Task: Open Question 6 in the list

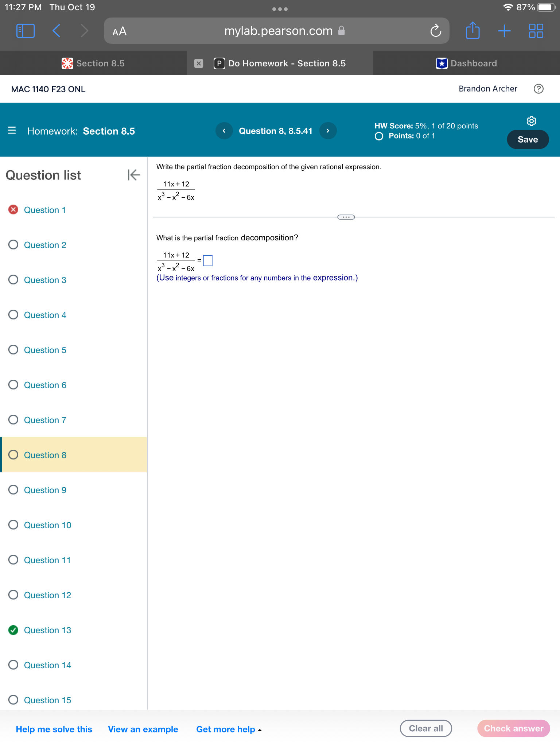Action: coord(45,385)
